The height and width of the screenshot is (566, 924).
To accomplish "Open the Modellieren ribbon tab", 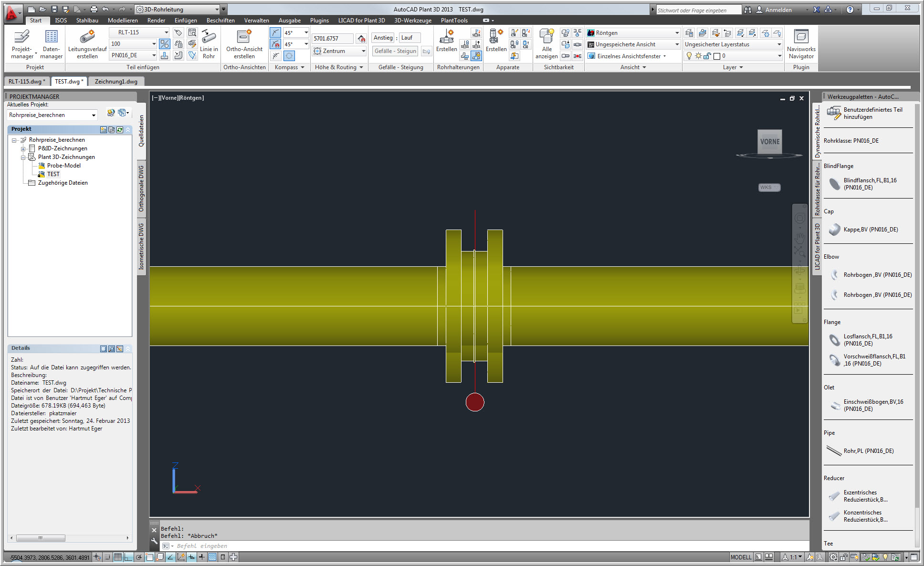I will tap(123, 21).
